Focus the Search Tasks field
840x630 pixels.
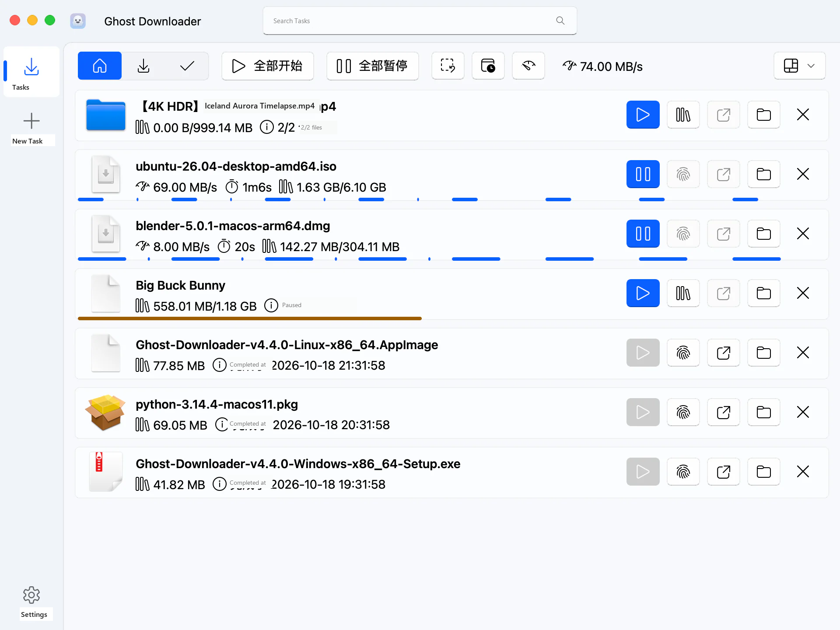coord(420,21)
